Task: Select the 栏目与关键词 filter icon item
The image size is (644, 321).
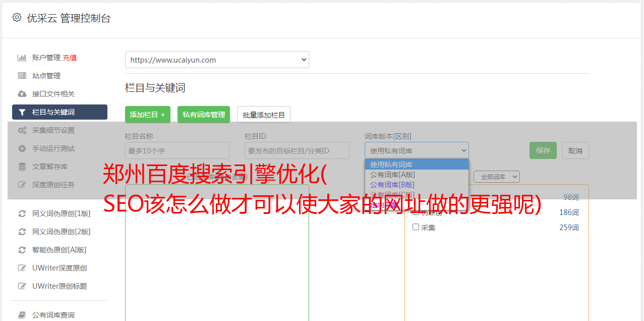Action: [x=22, y=112]
